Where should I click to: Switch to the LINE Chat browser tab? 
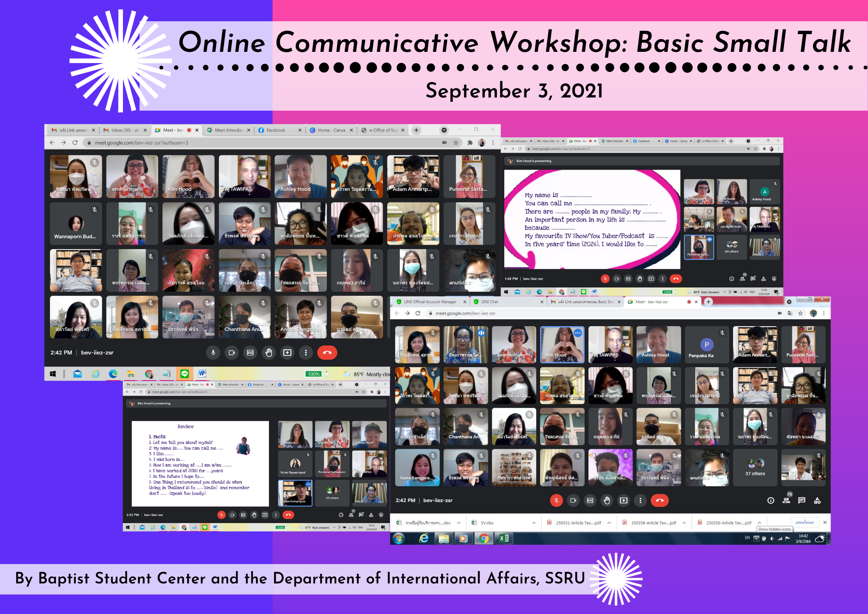[x=489, y=302]
